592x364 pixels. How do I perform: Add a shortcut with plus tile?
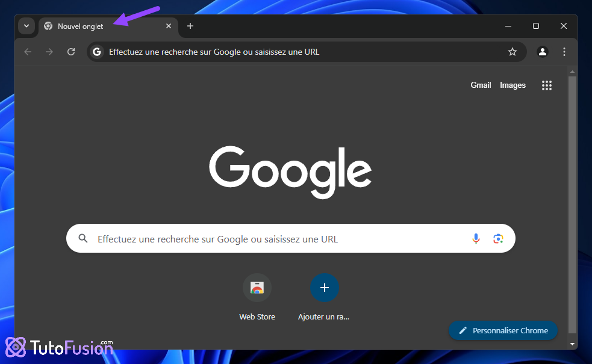coord(325,288)
